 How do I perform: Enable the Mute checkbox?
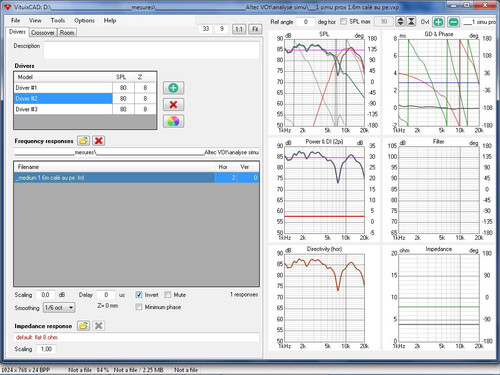click(x=168, y=295)
